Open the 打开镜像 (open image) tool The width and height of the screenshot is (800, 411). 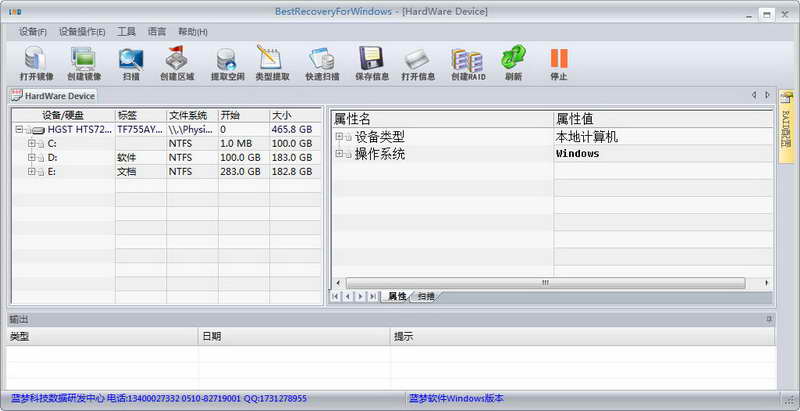(36, 64)
